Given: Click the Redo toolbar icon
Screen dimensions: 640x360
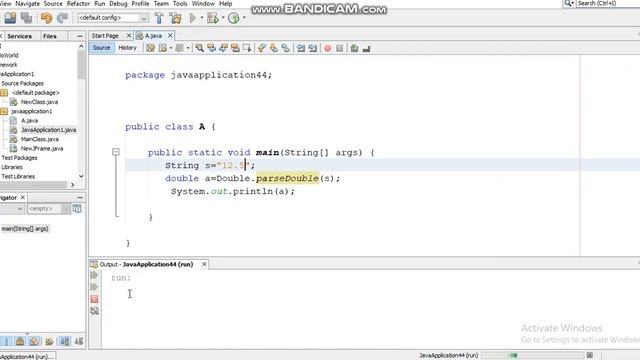Looking at the screenshot, I should 62,18.
